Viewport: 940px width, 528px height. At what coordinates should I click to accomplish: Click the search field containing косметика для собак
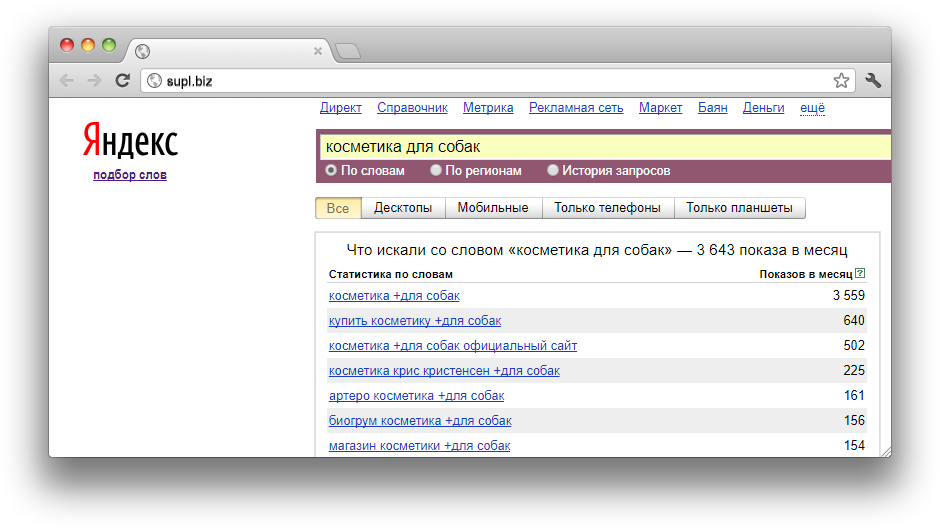pyautogui.click(x=605, y=147)
